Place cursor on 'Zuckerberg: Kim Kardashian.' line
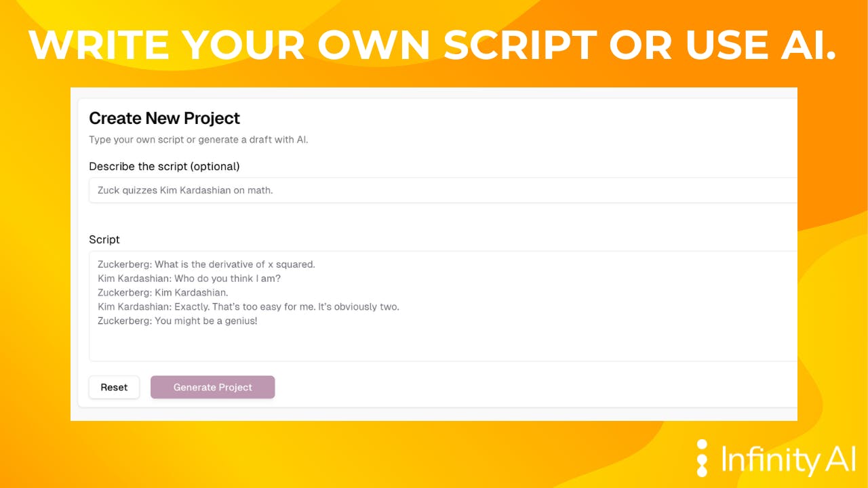This screenshot has height=488, width=868. click(163, 293)
